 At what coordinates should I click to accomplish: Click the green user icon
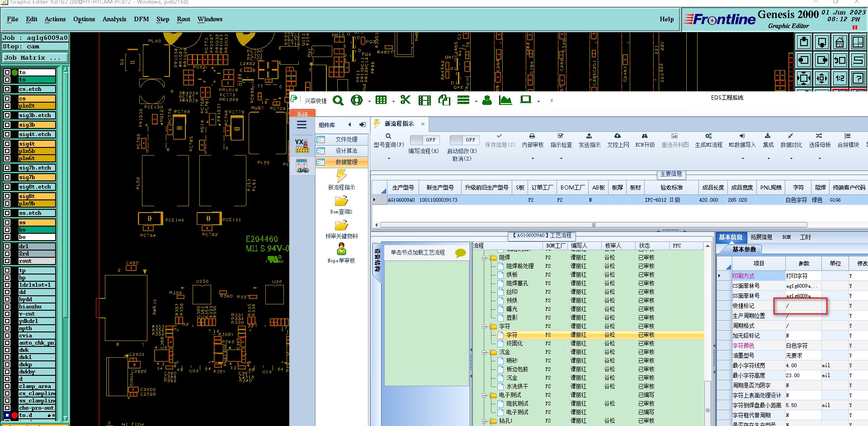[x=487, y=100]
